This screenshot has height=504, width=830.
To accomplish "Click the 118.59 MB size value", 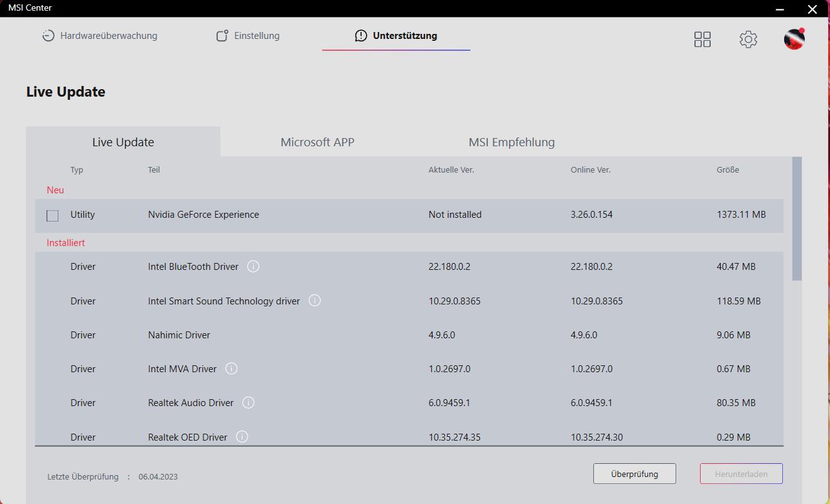I will [738, 301].
